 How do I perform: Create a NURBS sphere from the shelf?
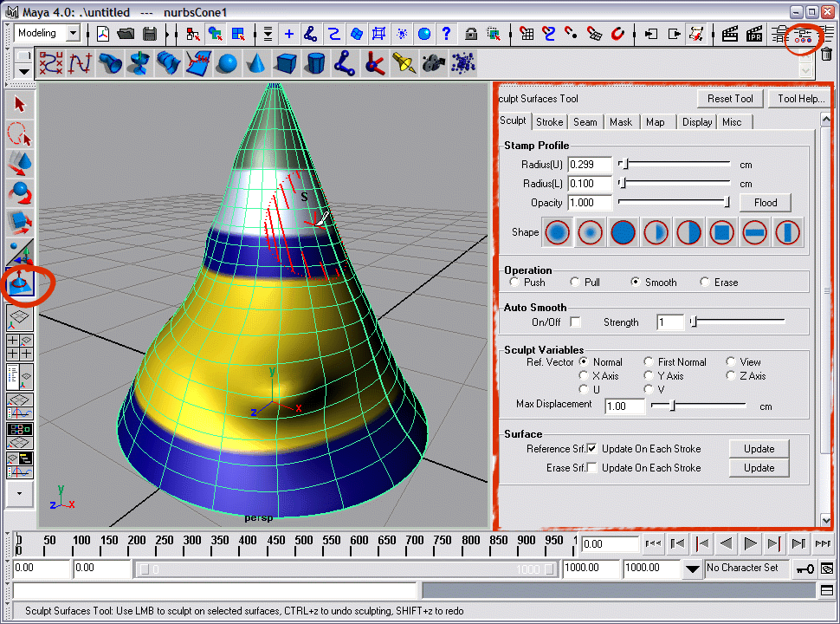click(x=226, y=63)
